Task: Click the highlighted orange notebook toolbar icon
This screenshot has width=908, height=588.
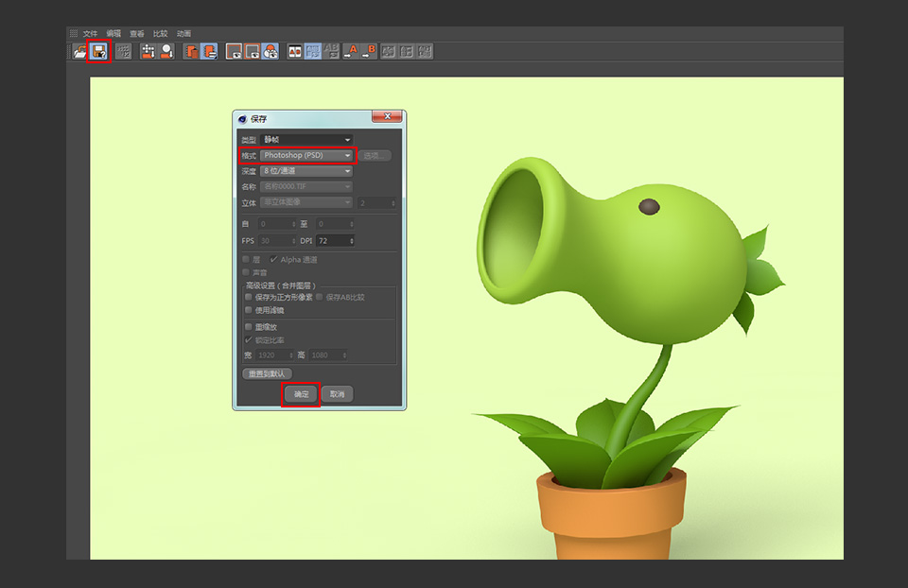Action: [x=210, y=51]
